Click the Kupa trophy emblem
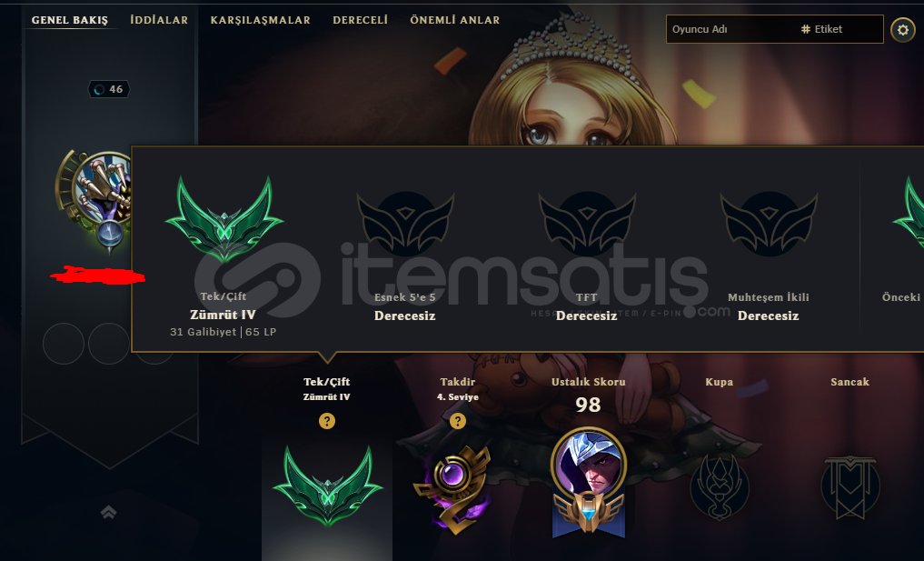The height and width of the screenshot is (561, 924). (720, 487)
